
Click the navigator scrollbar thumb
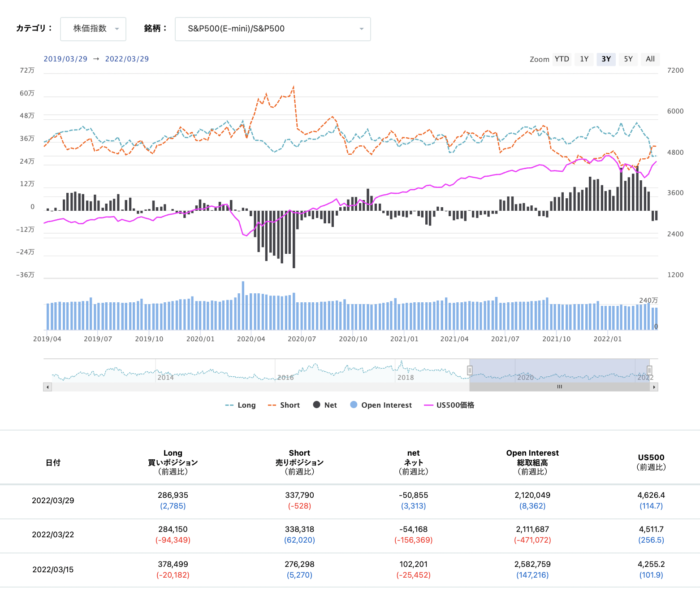[560, 387]
